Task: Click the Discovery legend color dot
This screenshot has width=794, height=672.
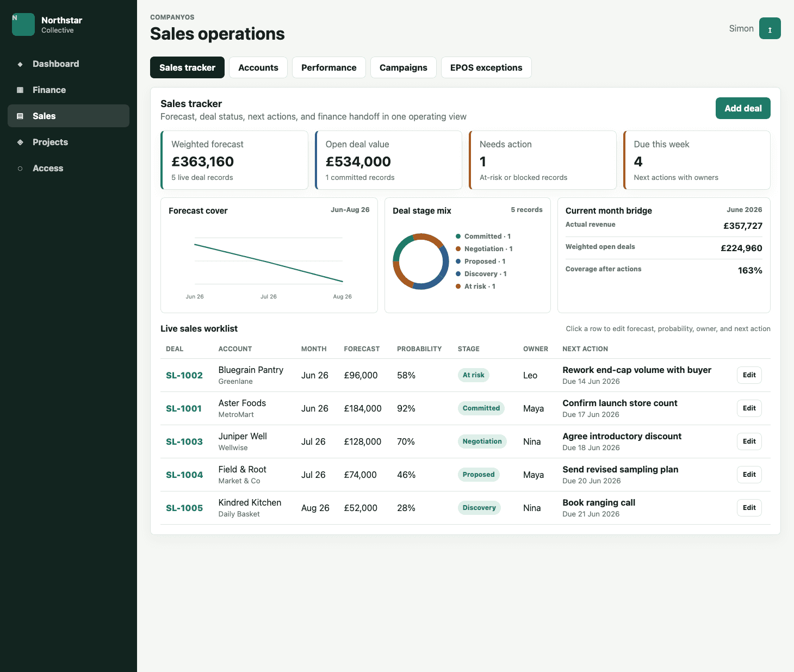Action: pyautogui.click(x=458, y=274)
